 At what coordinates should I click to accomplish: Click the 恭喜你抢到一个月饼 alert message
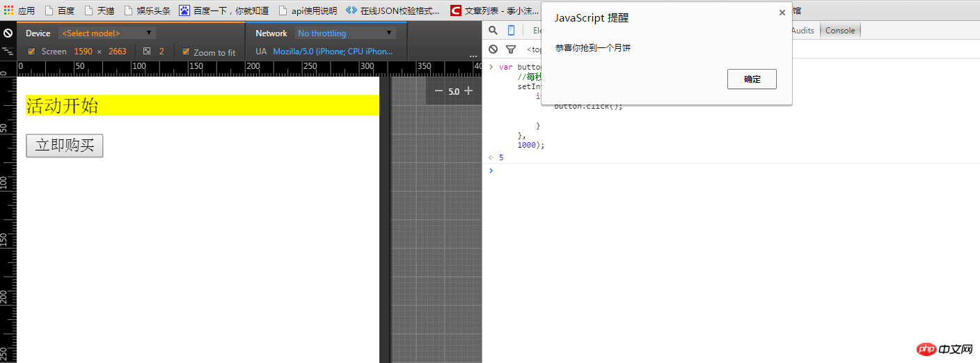(593, 48)
